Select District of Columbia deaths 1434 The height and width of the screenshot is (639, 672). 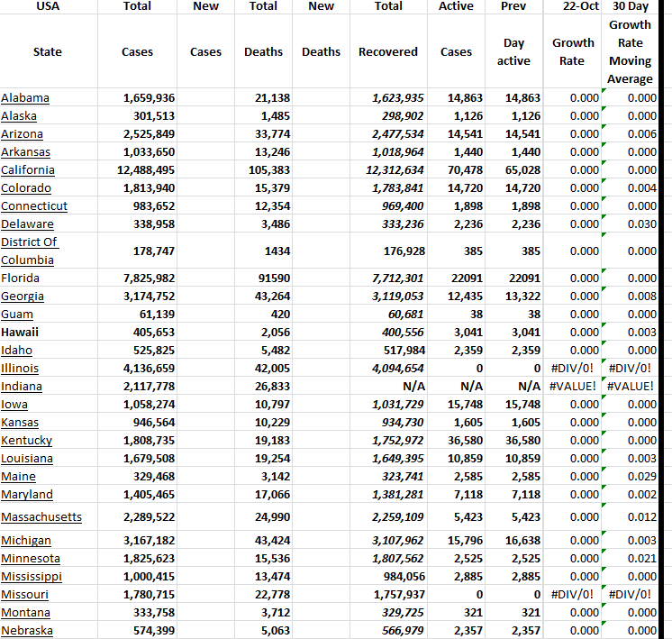pos(263,251)
